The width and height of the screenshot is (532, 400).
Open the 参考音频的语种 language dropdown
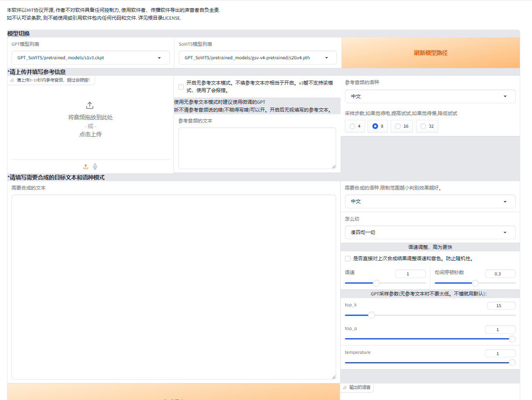click(x=430, y=96)
